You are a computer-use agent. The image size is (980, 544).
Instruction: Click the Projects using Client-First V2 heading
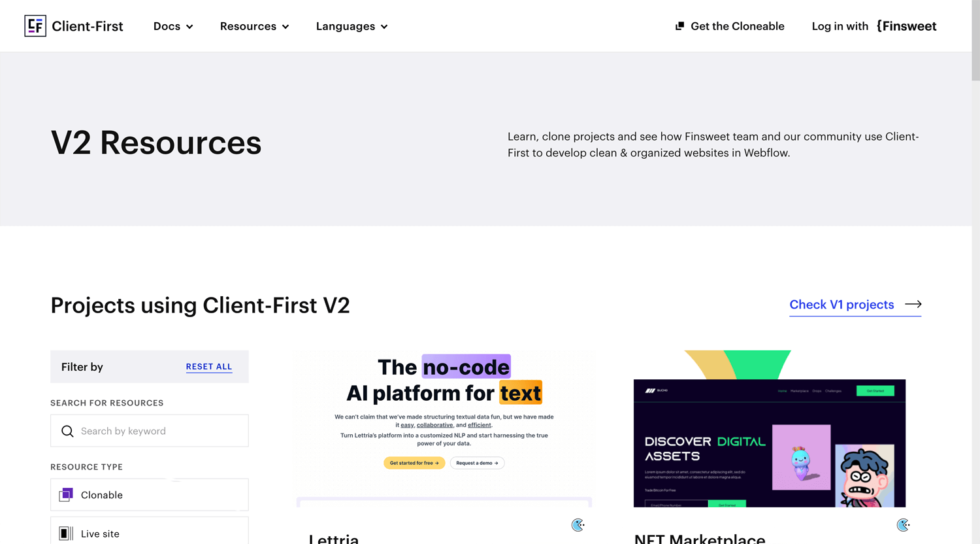[200, 305]
